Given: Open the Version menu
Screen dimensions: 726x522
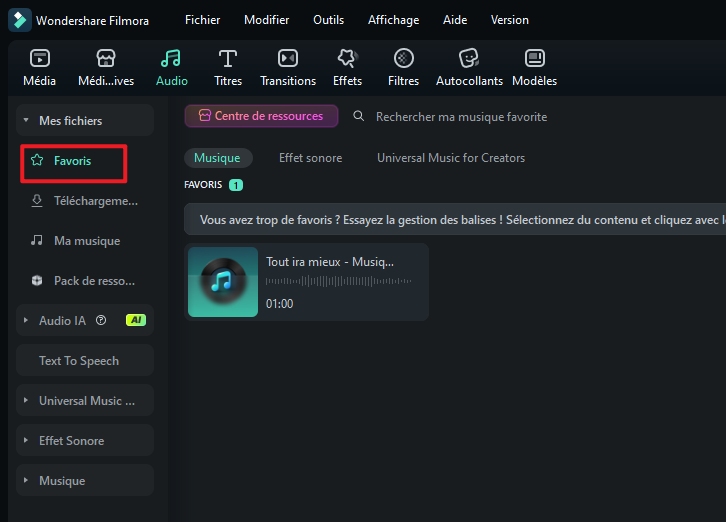Looking at the screenshot, I should [x=510, y=20].
